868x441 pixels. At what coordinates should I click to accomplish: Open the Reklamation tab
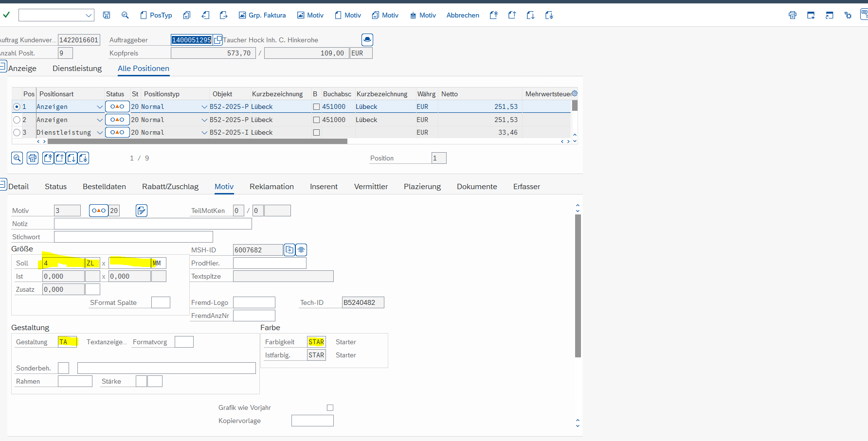pos(271,187)
